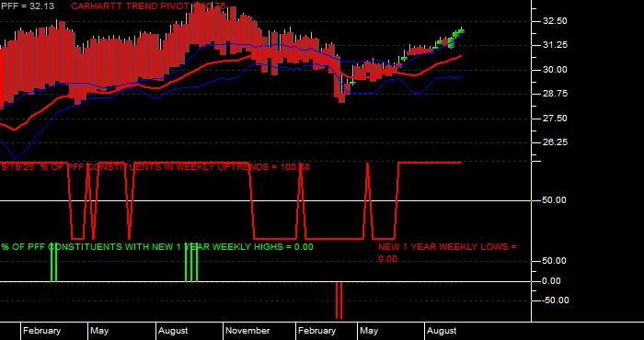644x340 pixels.
Task: Click the red new-lows spike bars
Action: coord(339,300)
